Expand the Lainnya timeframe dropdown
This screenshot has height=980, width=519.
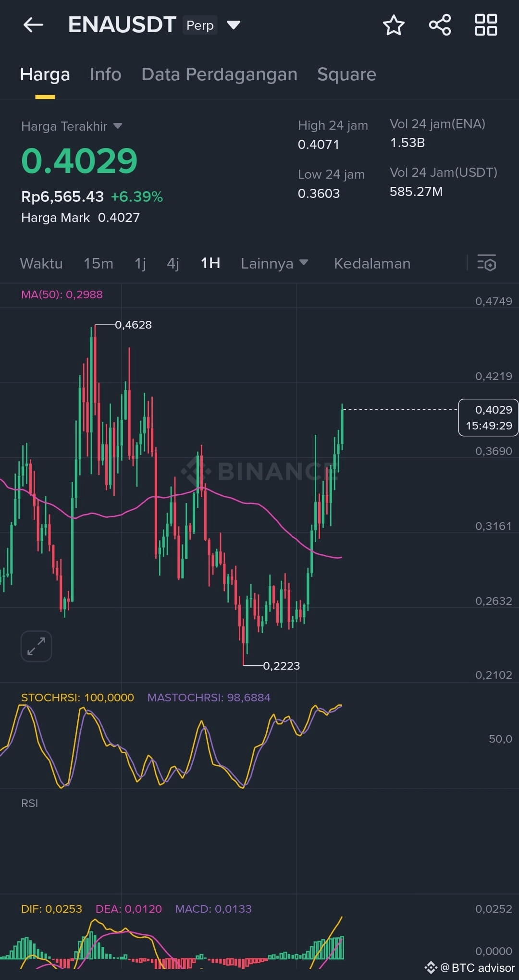274,263
